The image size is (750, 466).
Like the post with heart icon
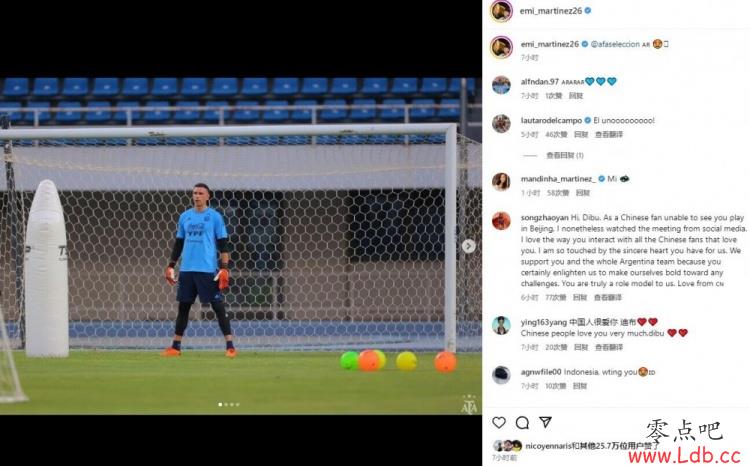pyautogui.click(x=499, y=422)
